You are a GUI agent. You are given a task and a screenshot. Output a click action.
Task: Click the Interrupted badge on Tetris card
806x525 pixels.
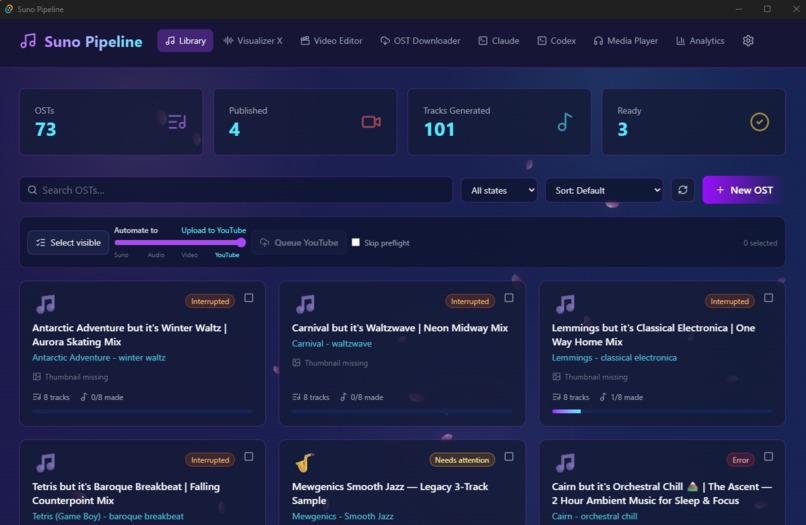[210, 460]
